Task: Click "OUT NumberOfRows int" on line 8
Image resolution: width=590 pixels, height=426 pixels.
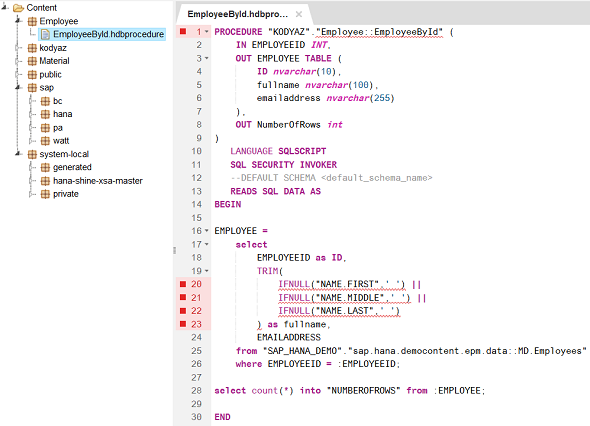Action: click(289, 125)
